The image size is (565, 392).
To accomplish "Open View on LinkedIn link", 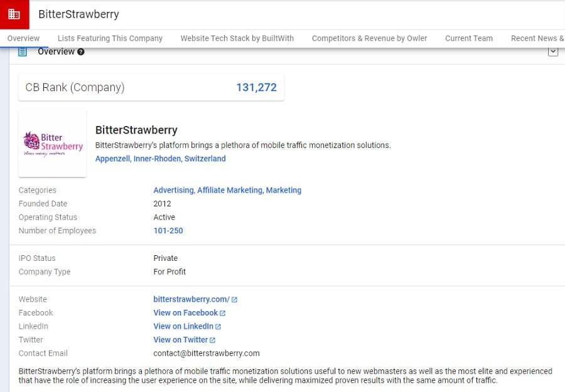I will (183, 326).
